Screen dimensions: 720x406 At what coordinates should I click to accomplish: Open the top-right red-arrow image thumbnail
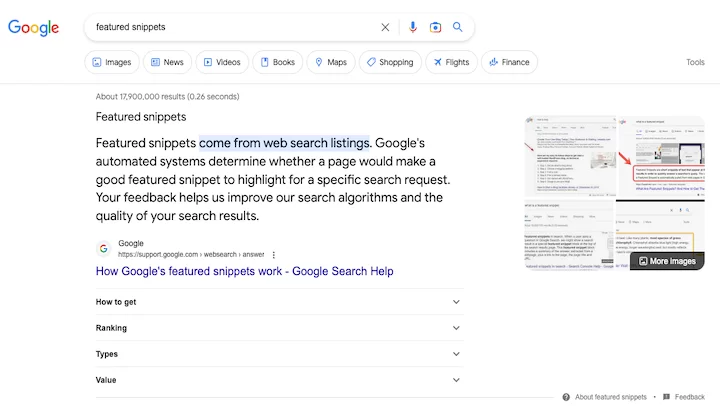[661, 156]
